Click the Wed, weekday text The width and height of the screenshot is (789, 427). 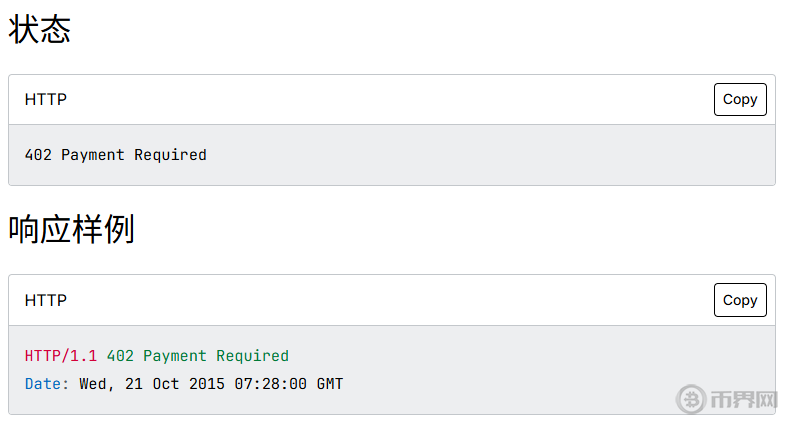(x=97, y=384)
